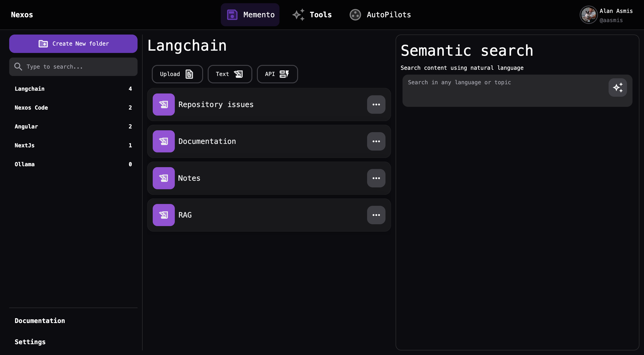Click the Tools sparkle icon
This screenshot has height=355, width=644.
pos(299,15)
